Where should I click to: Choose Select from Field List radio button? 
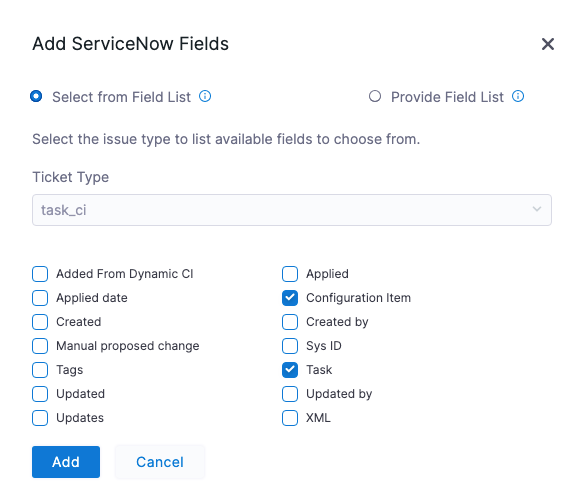coord(36,96)
